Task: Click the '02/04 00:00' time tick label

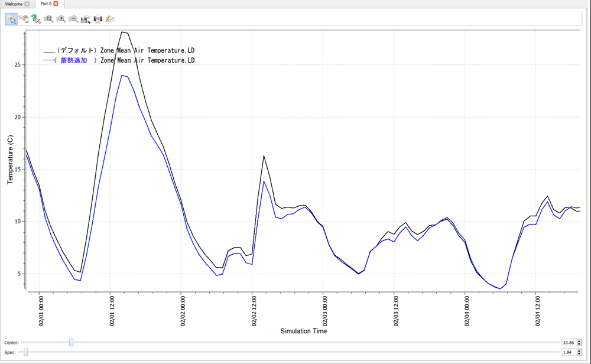Action: coord(467,311)
